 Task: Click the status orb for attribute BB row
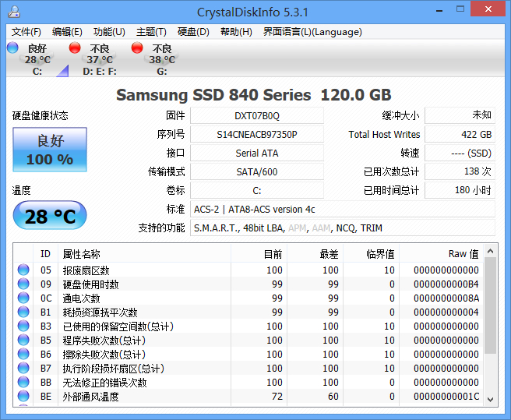coord(23,383)
